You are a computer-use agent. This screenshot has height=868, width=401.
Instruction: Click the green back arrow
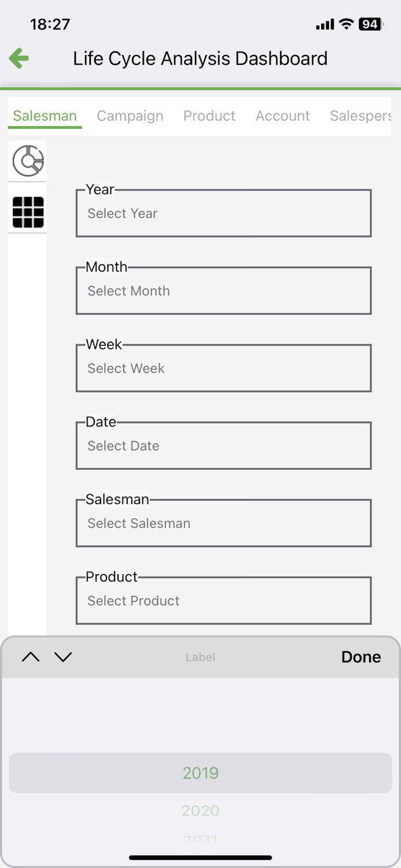pos(19,58)
